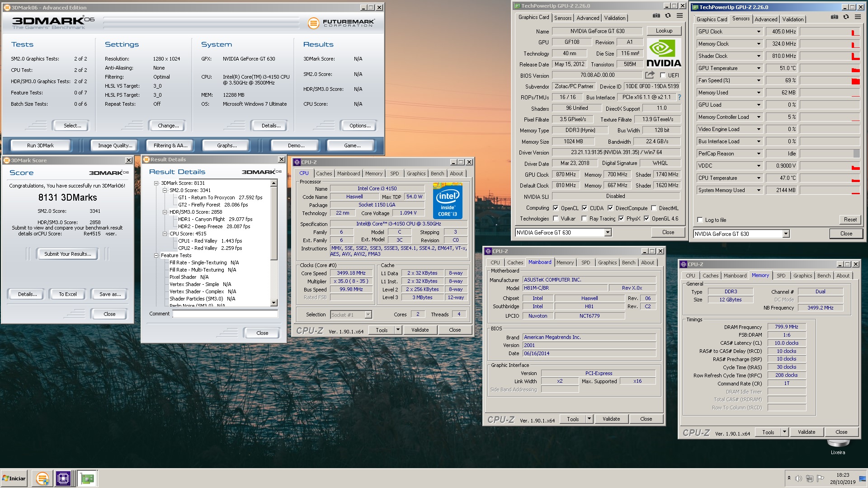Image resolution: width=868 pixels, height=488 pixels.
Task: Switch to SPD tab in CPU-Z Mainboard window
Action: (x=585, y=263)
